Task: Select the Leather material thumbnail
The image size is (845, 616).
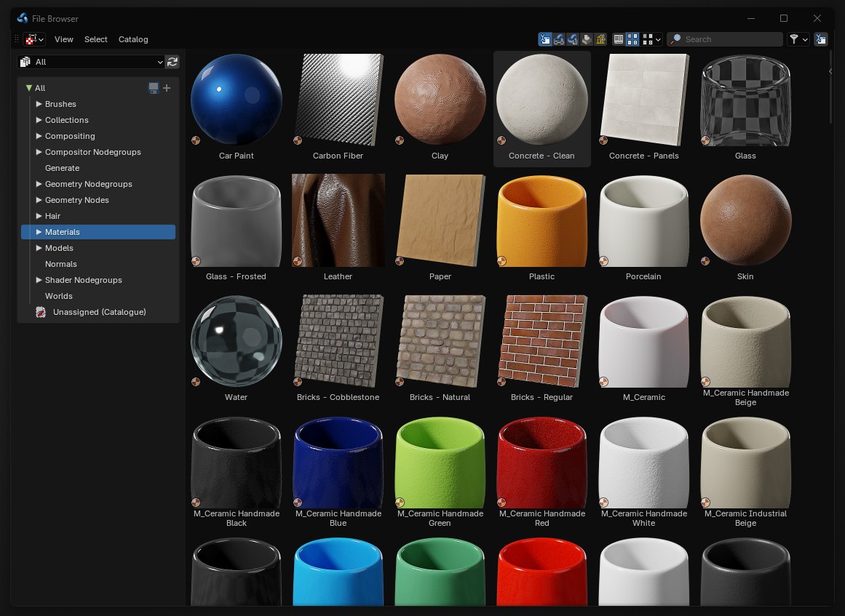Action: (x=338, y=220)
